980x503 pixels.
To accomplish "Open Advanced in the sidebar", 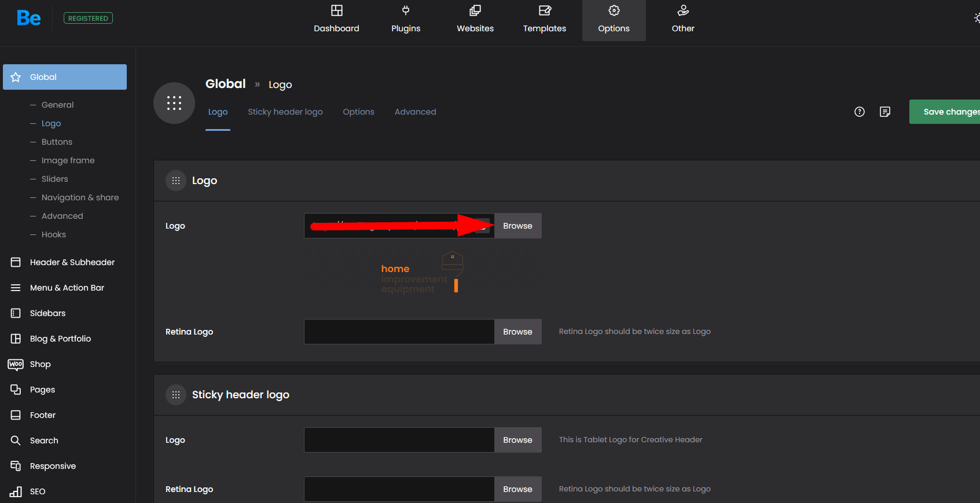I will click(62, 216).
